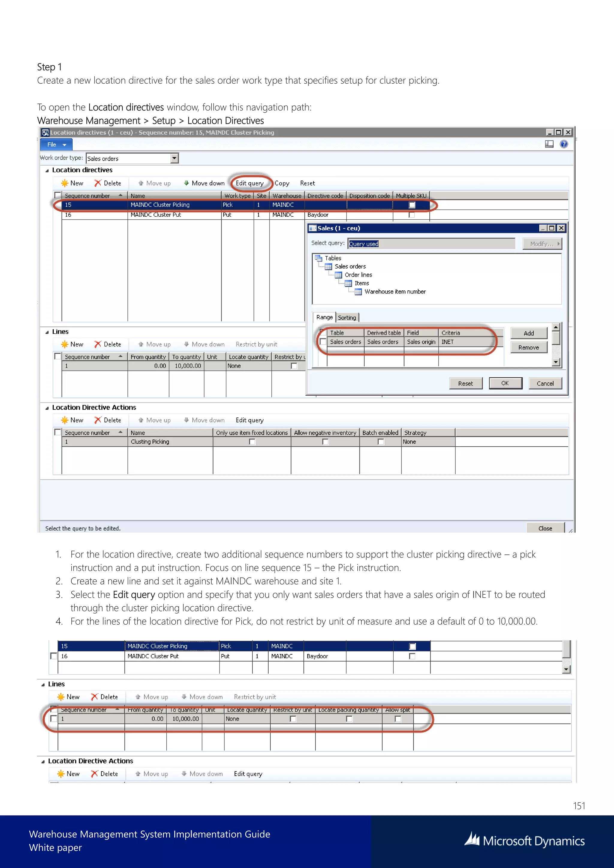Viewport: 614px width, 868px height.
Task: Click Delete in lower Lines toolbar
Action: pos(105,697)
